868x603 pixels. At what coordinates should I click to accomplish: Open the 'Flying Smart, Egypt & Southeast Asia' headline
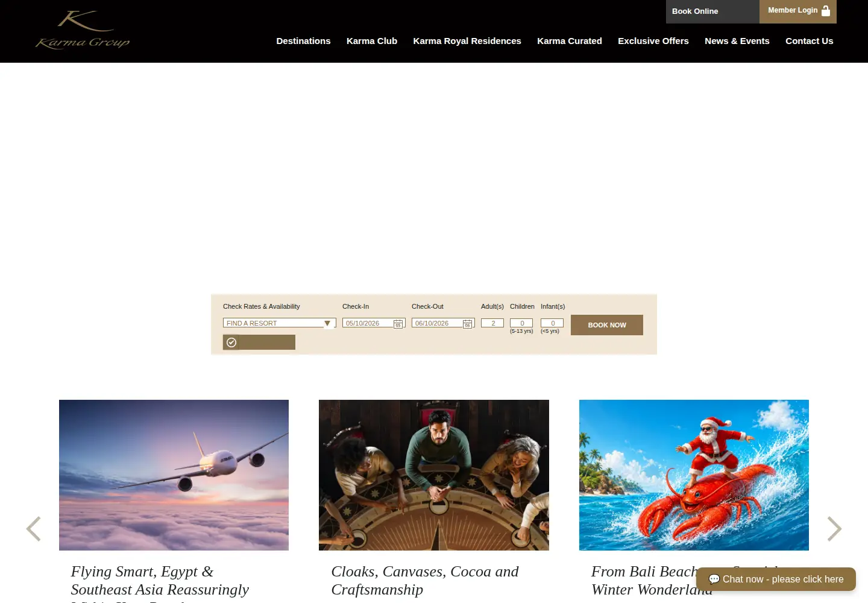tap(160, 582)
